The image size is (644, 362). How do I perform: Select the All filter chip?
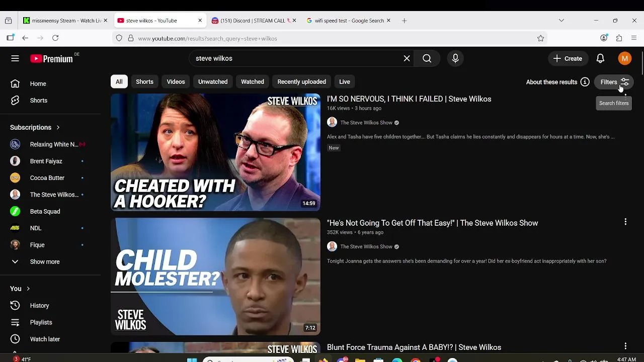click(x=119, y=82)
